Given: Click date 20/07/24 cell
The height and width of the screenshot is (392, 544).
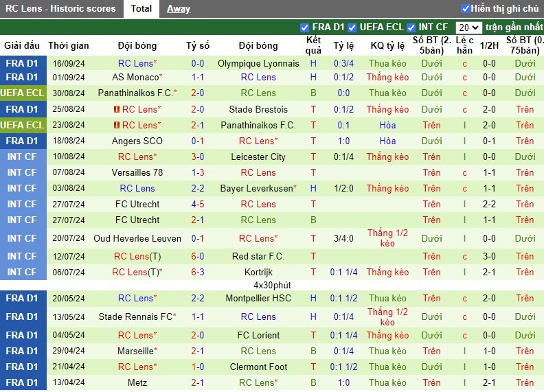Looking at the screenshot, I should point(69,238).
